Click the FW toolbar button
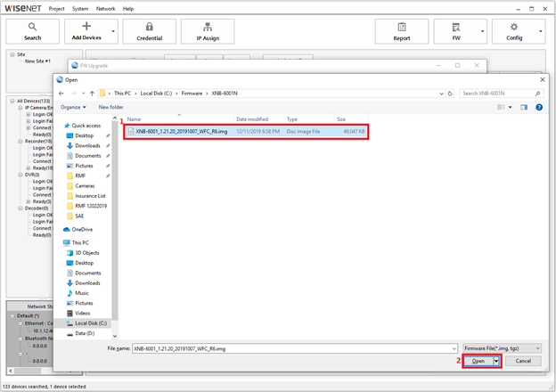This screenshot has height=392, width=556. pos(456,31)
